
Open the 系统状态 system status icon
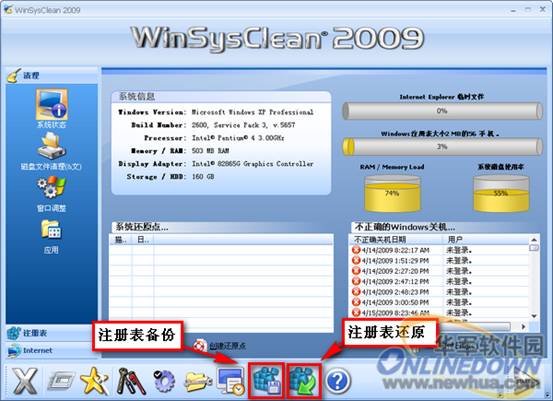(x=51, y=105)
